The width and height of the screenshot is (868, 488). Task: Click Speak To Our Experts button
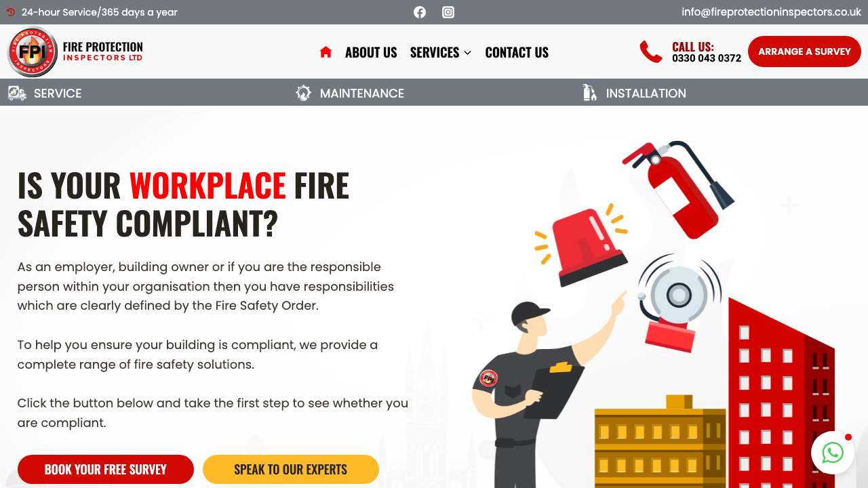click(291, 469)
